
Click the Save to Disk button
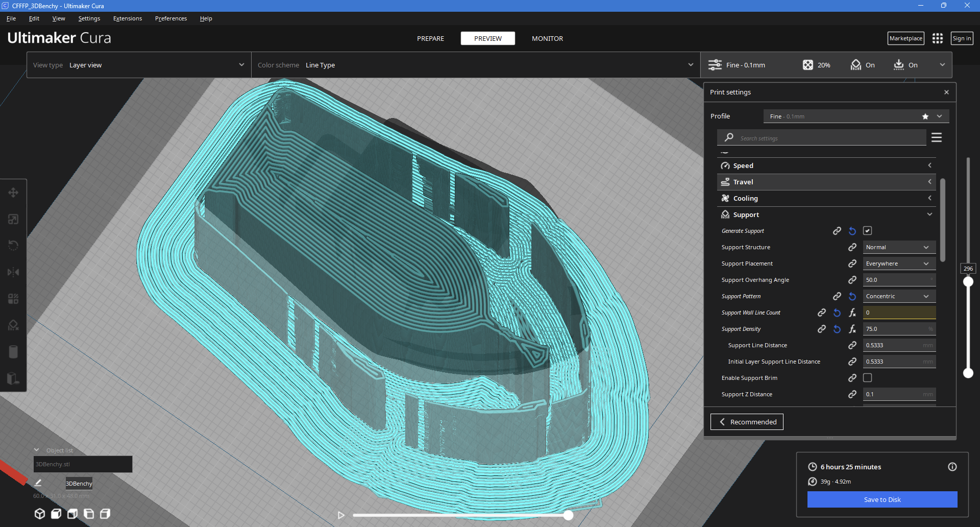[882, 499]
